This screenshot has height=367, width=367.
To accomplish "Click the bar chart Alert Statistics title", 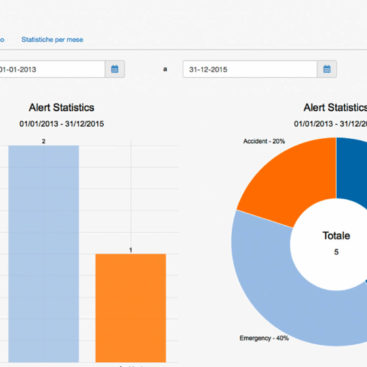I will point(62,107).
